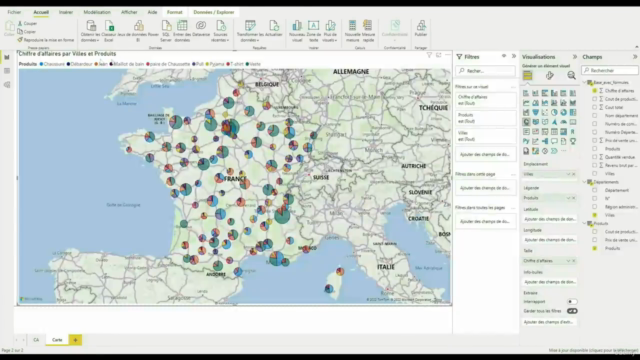Open Data view from left sidebar
Viewport: 640px width, 360px height.
7,71
